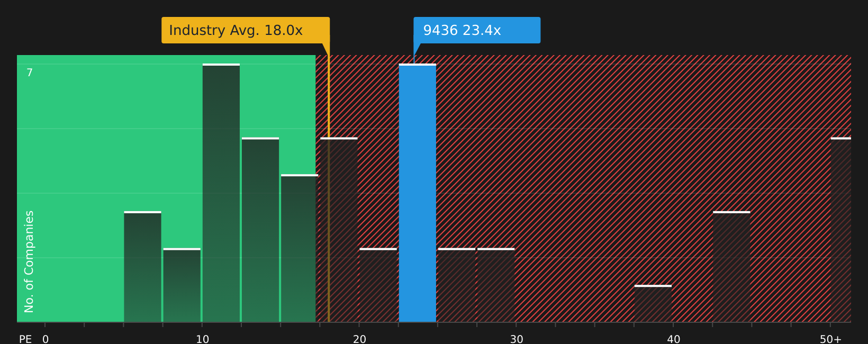Select the bar for PE 20 to 22.5

tap(378, 285)
